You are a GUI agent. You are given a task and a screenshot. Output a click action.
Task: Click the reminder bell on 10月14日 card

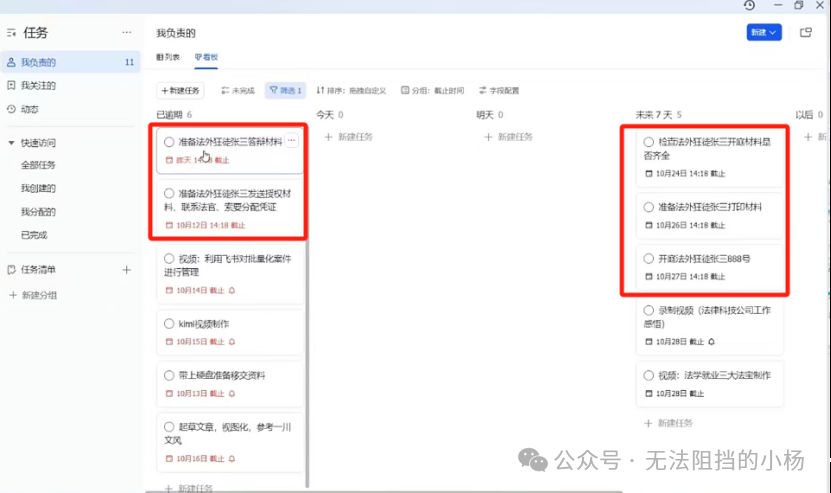tap(232, 290)
